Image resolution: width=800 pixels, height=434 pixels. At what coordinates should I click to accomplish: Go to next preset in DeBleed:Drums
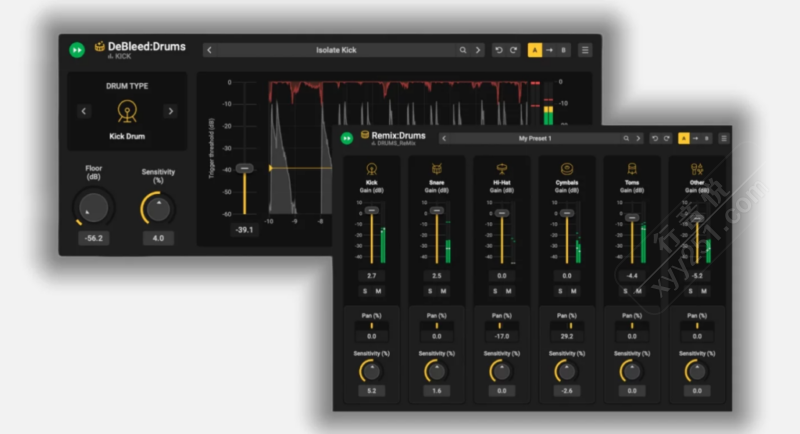tap(478, 50)
